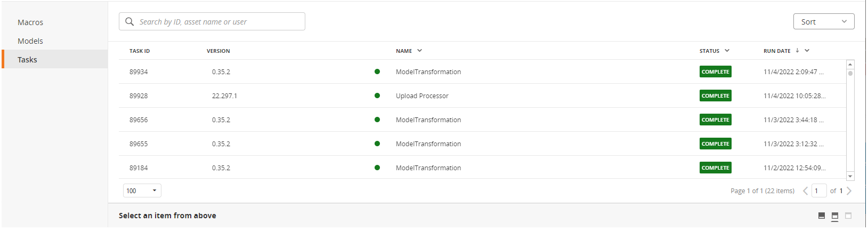Viewport: 868px width, 230px height.
Task: Go to previous page arrow
Action: pyautogui.click(x=805, y=191)
